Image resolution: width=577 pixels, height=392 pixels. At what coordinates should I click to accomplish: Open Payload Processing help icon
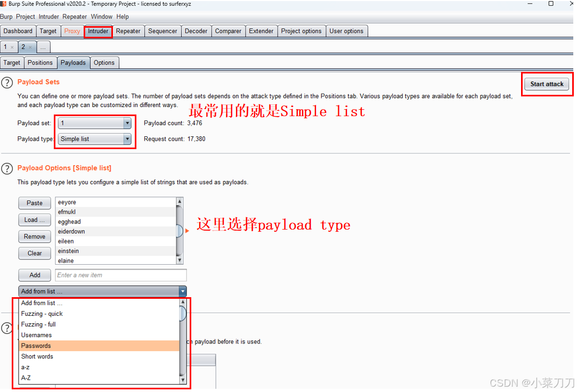7,328
